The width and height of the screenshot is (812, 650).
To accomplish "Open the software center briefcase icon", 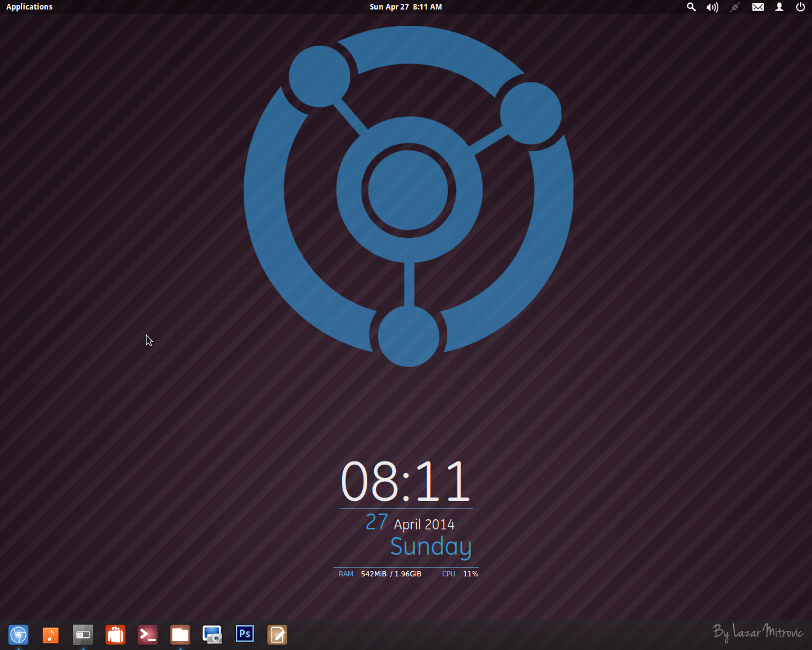I will (x=115, y=634).
